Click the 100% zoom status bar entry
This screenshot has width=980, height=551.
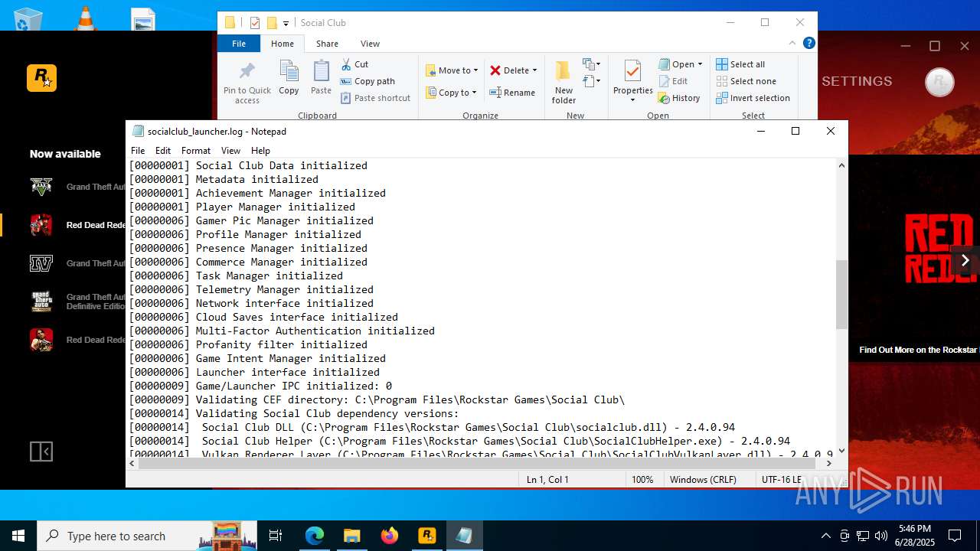click(x=642, y=479)
